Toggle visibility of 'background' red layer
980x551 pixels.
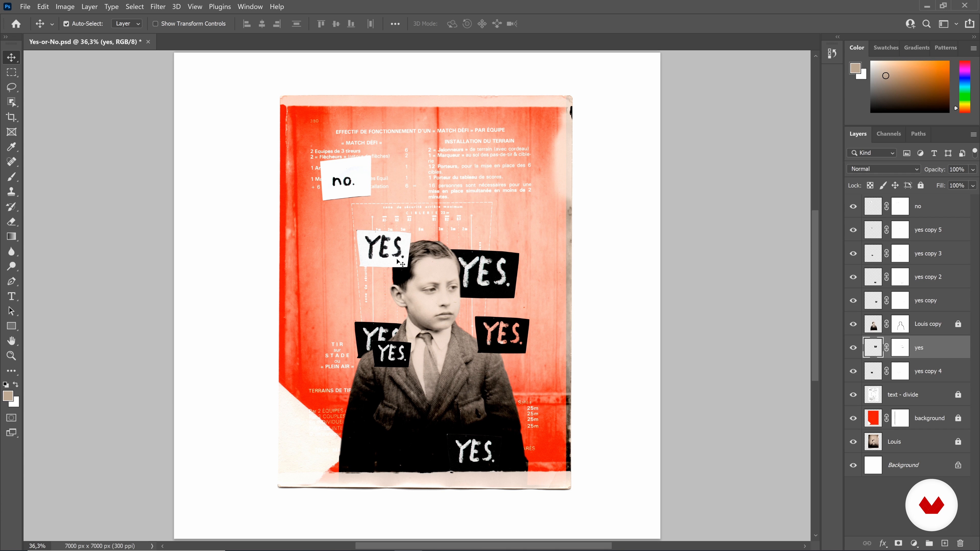coord(853,418)
